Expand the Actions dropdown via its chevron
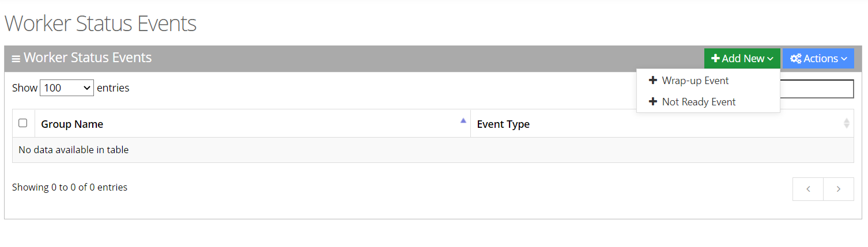868x247 pixels. (x=844, y=59)
